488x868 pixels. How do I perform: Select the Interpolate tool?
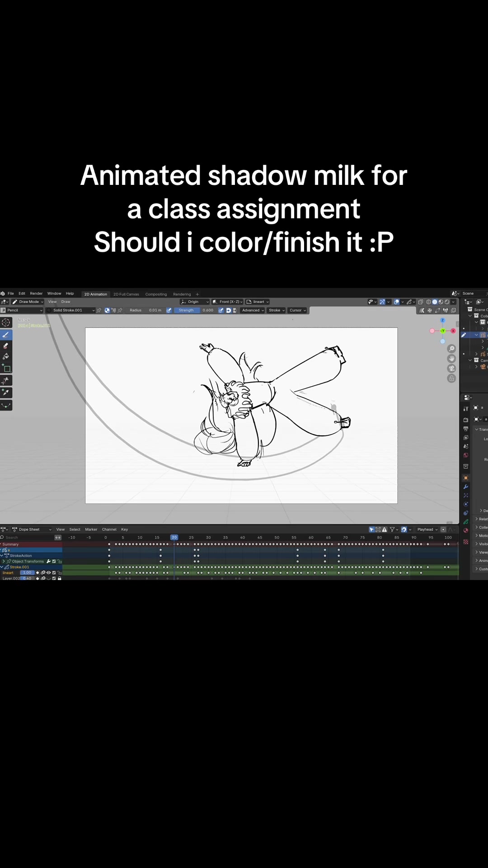click(x=6, y=405)
